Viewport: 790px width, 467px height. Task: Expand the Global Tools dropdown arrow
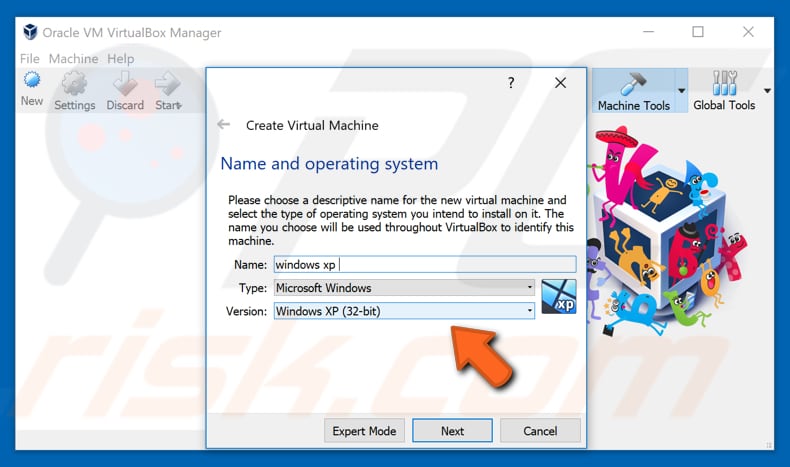point(767,91)
